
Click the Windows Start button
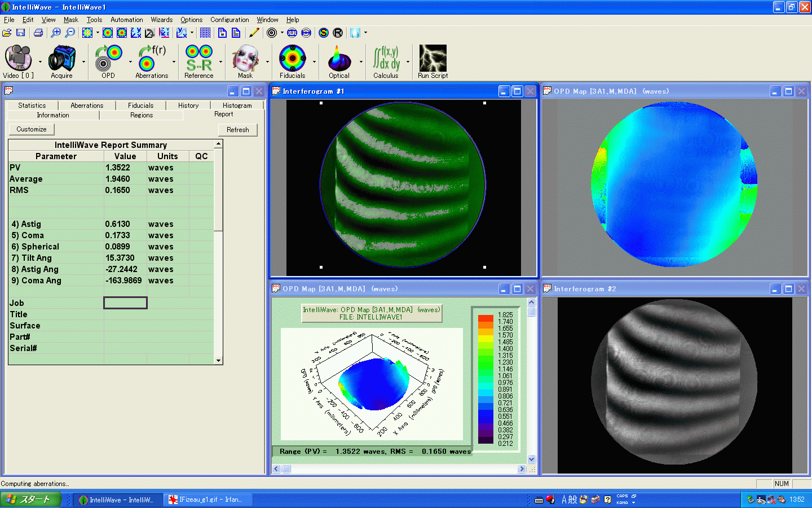30,500
